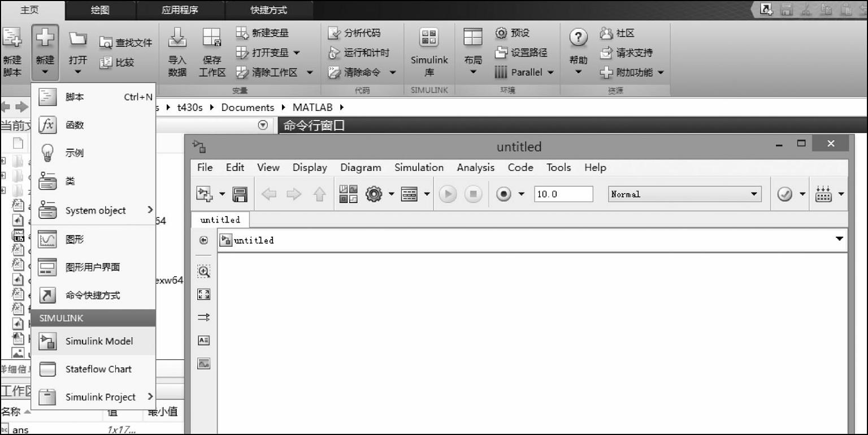Open the 新建 (New) dropdown button
Image resolution: width=868 pixels, height=435 pixels.
pos(45,52)
